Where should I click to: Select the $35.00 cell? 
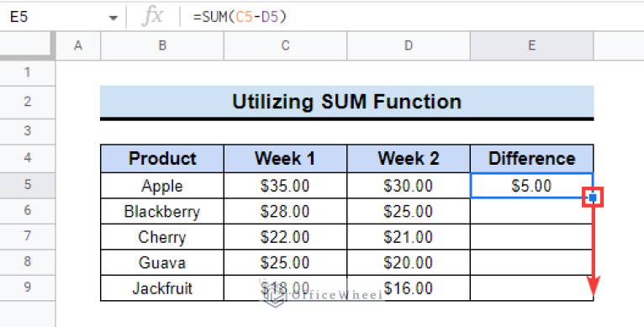(x=286, y=186)
